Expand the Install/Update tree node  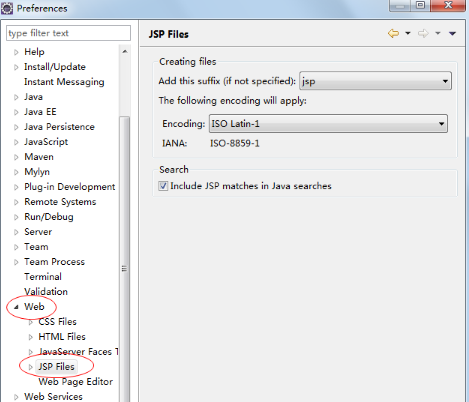[x=16, y=67]
